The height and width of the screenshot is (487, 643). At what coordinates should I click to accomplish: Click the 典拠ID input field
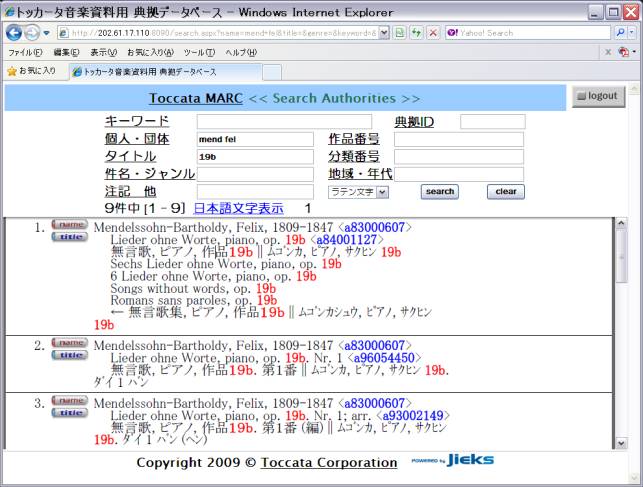pyautogui.click(x=493, y=122)
